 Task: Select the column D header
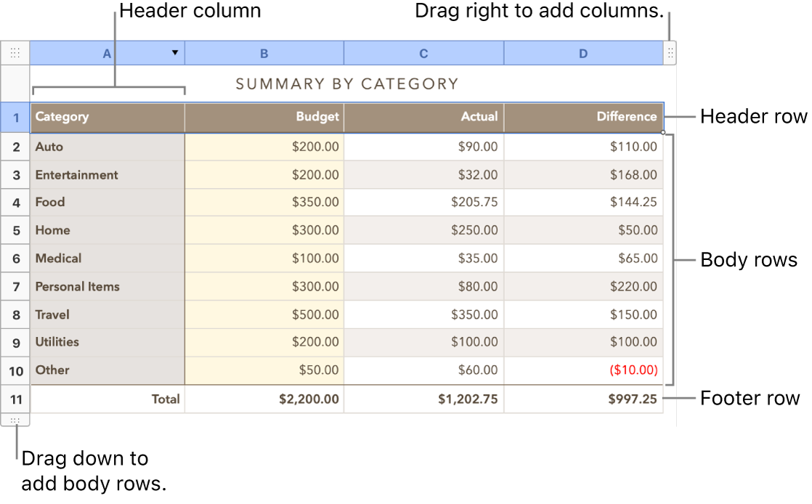pyautogui.click(x=582, y=52)
